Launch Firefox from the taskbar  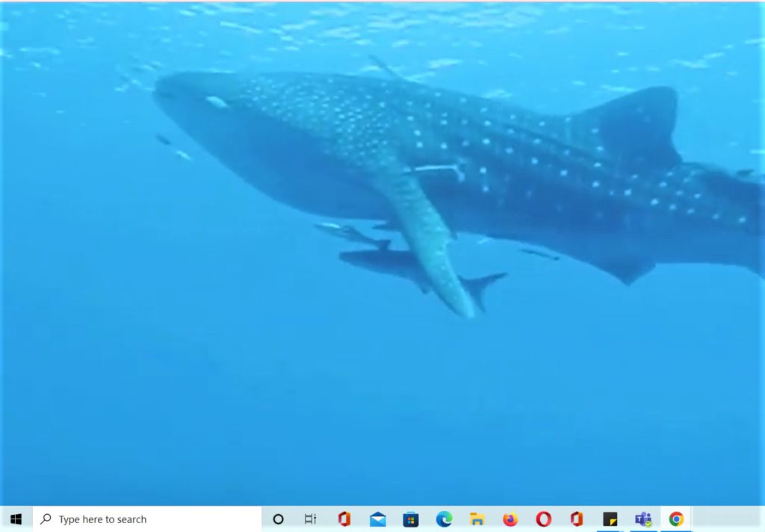[510, 519]
